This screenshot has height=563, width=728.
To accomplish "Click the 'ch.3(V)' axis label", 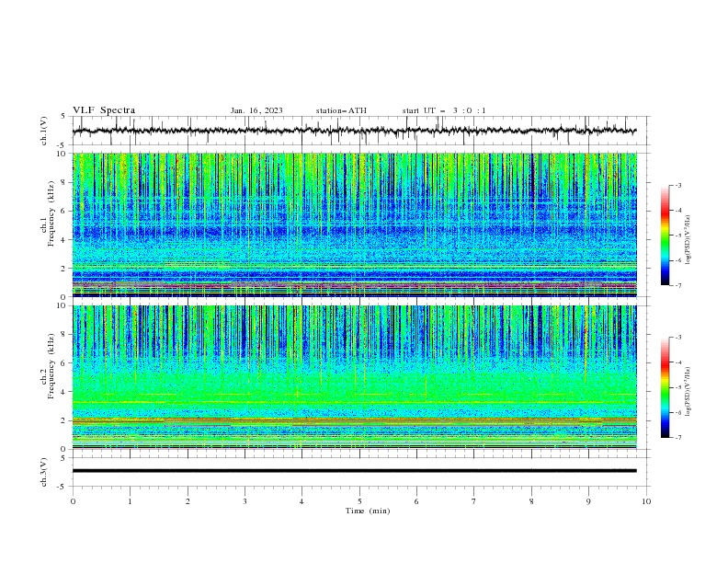I will tap(44, 472).
